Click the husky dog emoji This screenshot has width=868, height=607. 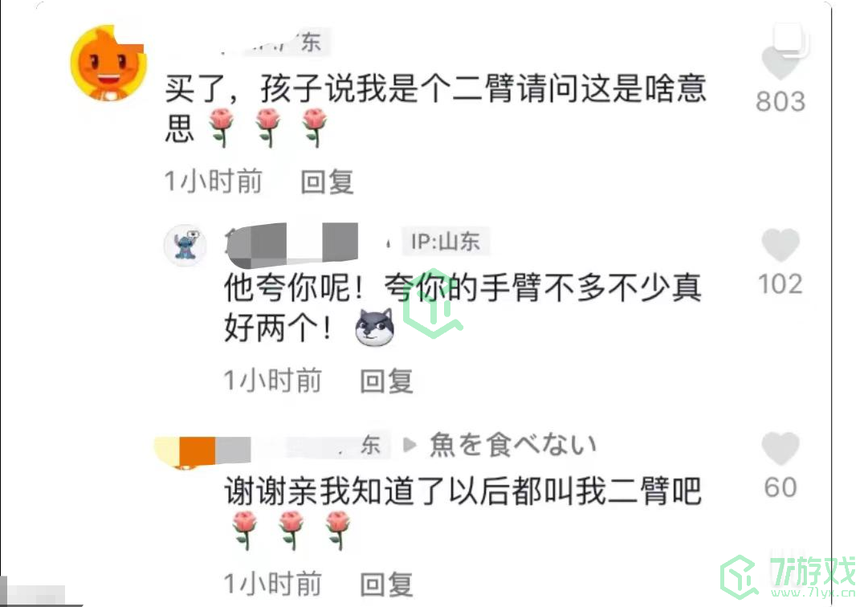coord(375,328)
